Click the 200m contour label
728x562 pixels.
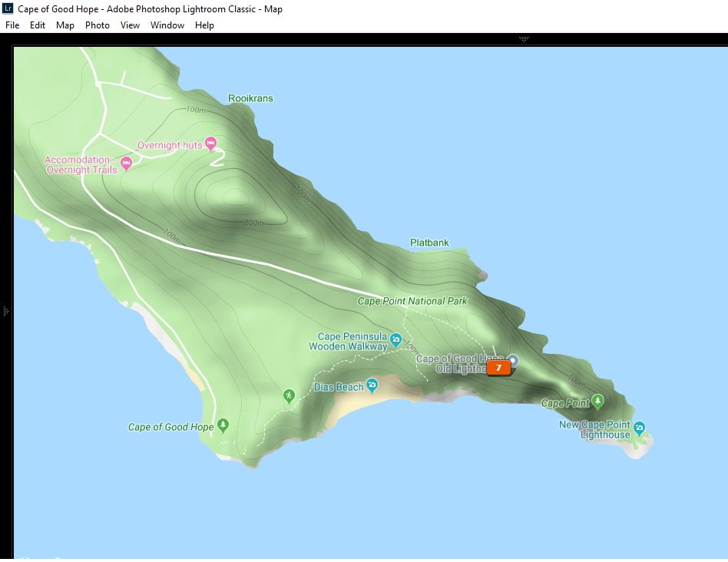click(254, 223)
